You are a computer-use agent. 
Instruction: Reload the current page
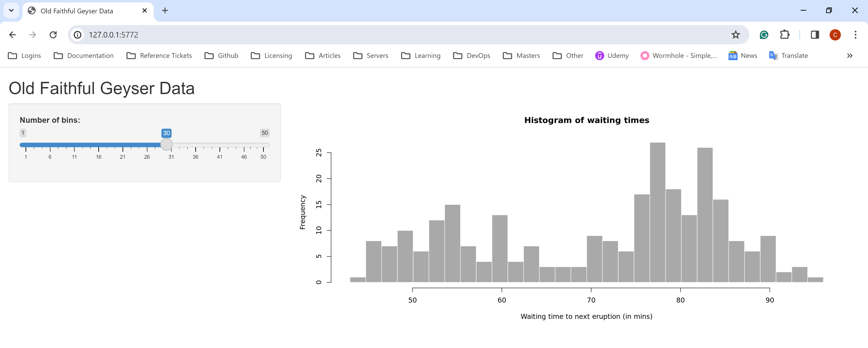point(53,35)
